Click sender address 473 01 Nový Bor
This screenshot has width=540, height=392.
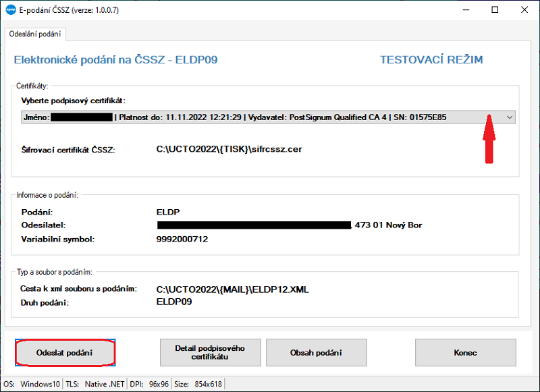pos(389,225)
